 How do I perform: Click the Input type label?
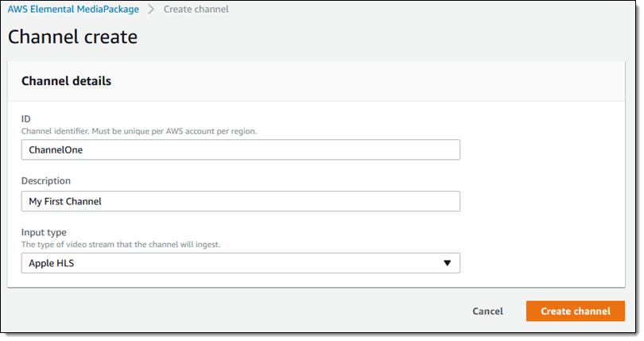click(44, 232)
